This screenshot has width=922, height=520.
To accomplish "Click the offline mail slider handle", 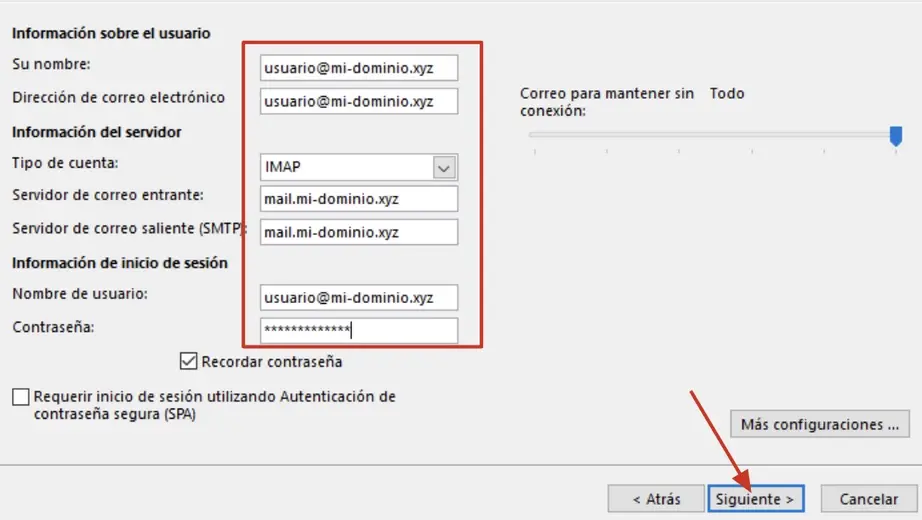I will pos(896,136).
